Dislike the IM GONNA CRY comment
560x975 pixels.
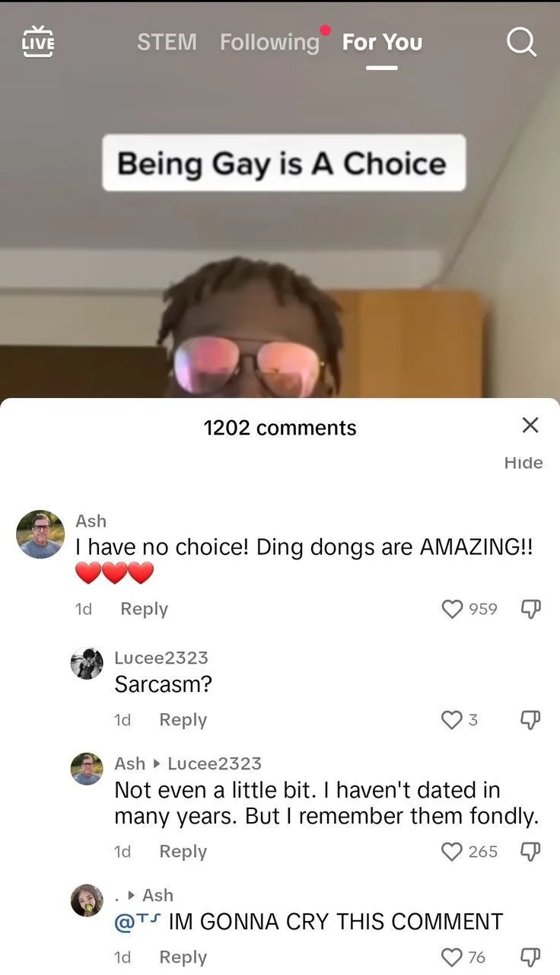[x=530, y=957]
